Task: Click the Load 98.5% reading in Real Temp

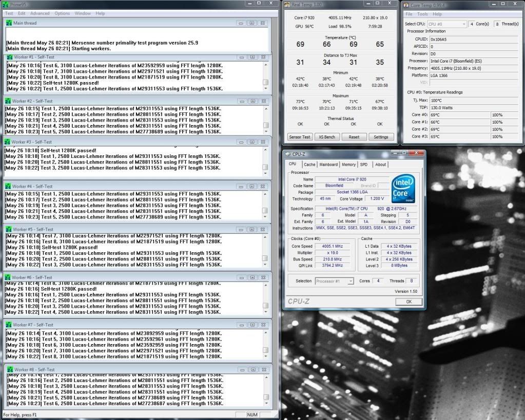Action: (340, 27)
